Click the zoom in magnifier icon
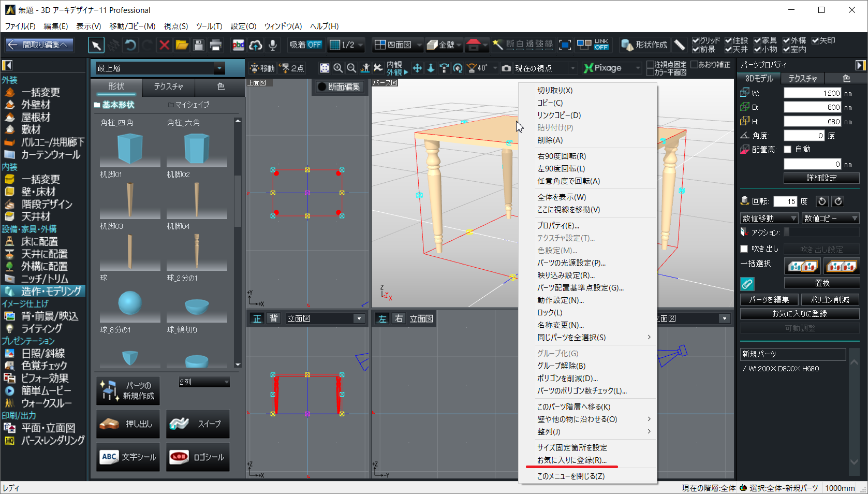The height and width of the screenshot is (494, 868). [338, 68]
